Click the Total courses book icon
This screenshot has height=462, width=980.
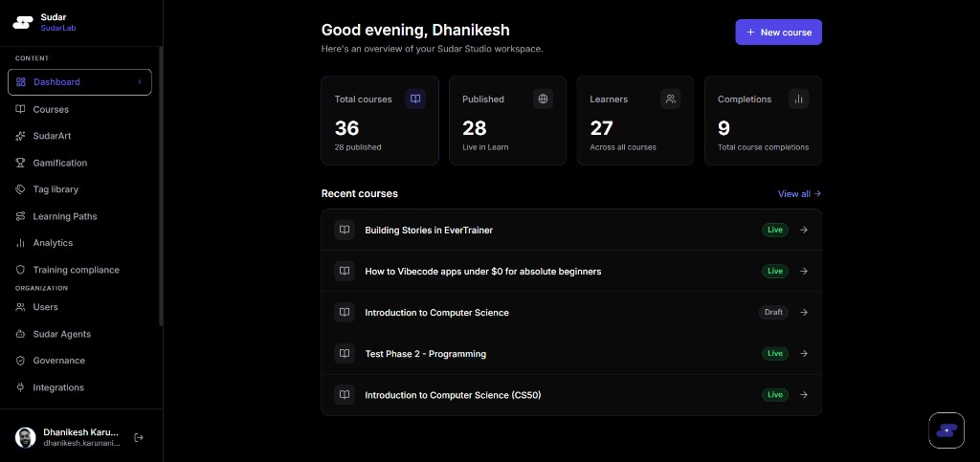(x=415, y=99)
